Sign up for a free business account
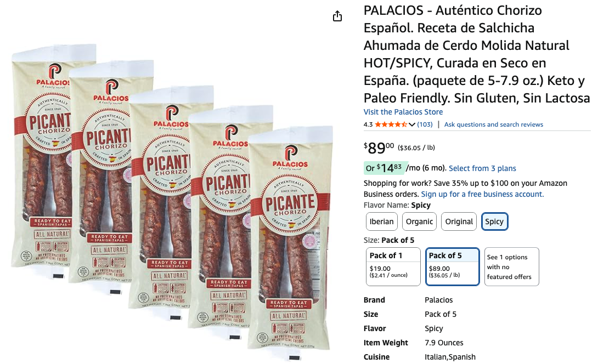598x364 pixels. coord(482,195)
